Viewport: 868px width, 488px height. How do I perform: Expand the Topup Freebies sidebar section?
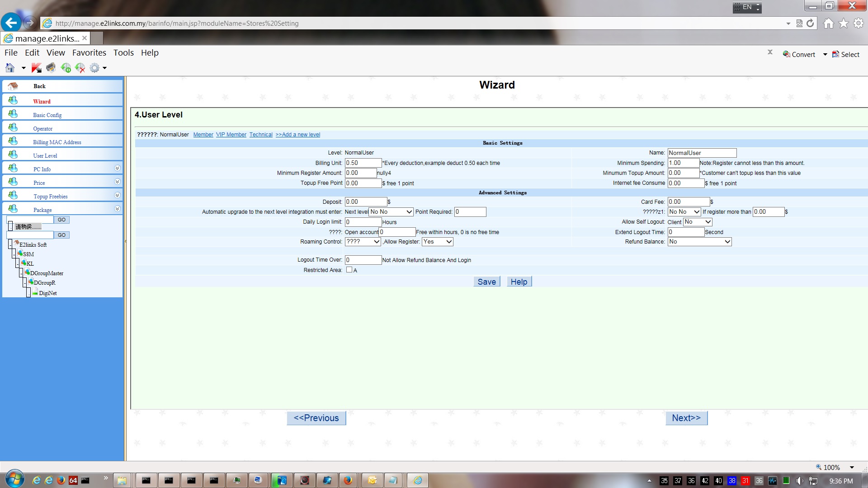coord(117,195)
